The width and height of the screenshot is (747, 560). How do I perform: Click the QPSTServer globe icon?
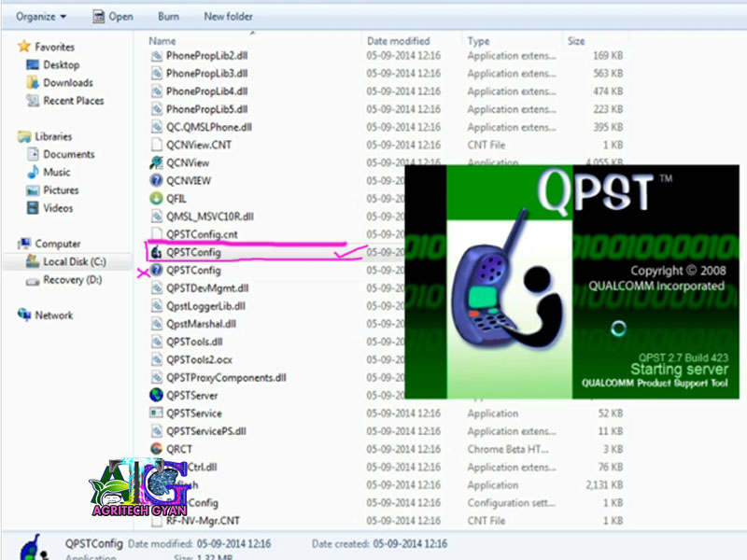[156, 395]
